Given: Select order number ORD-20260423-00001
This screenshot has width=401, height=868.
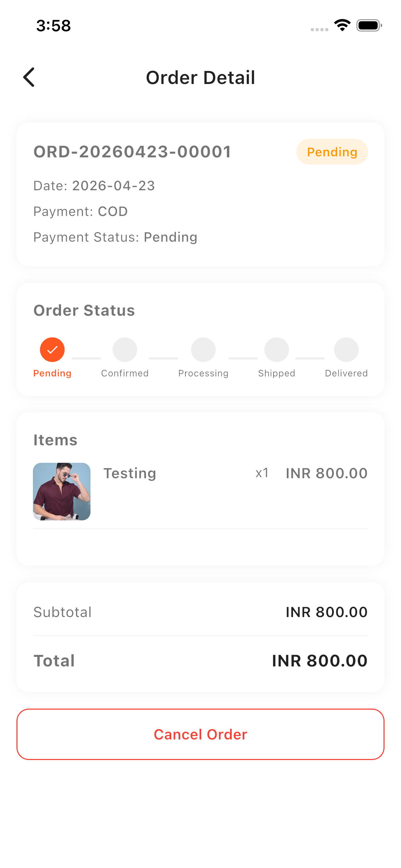Looking at the screenshot, I should click(x=132, y=152).
